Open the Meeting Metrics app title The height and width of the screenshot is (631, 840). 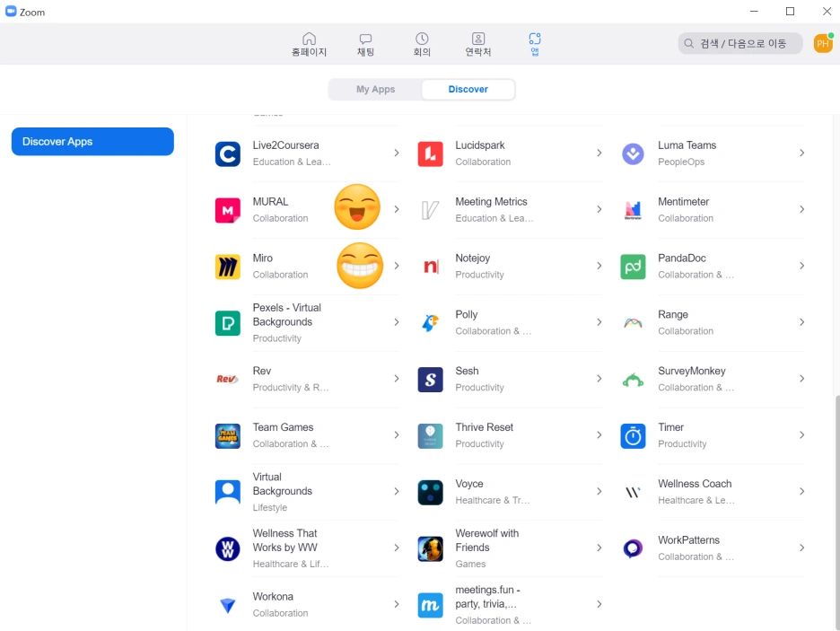(x=491, y=202)
